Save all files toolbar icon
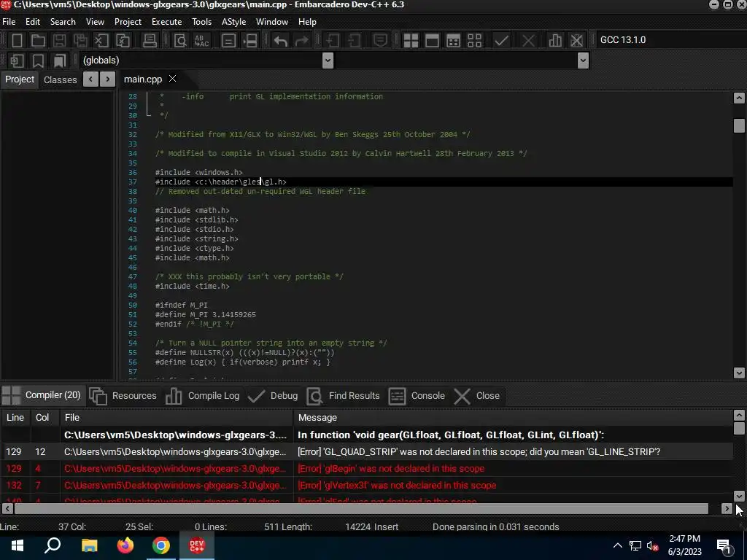The width and height of the screenshot is (747, 560). tap(80, 41)
